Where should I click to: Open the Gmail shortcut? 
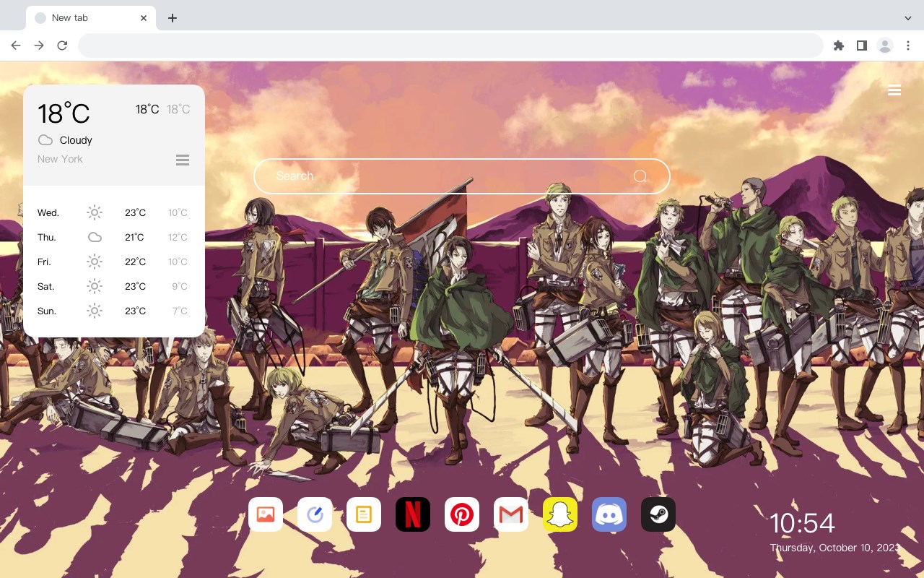coord(511,514)
